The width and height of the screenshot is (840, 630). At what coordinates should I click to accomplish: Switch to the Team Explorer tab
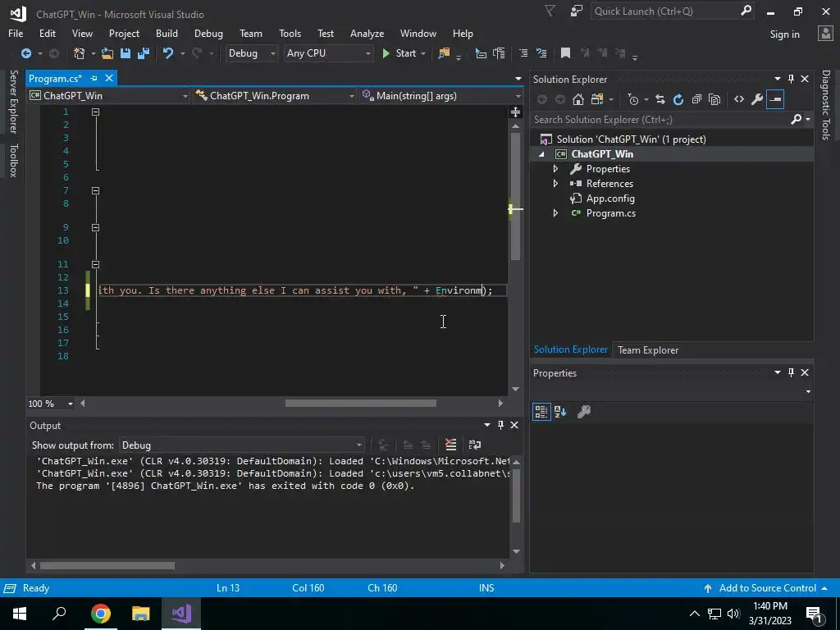(x=648, y=349)
